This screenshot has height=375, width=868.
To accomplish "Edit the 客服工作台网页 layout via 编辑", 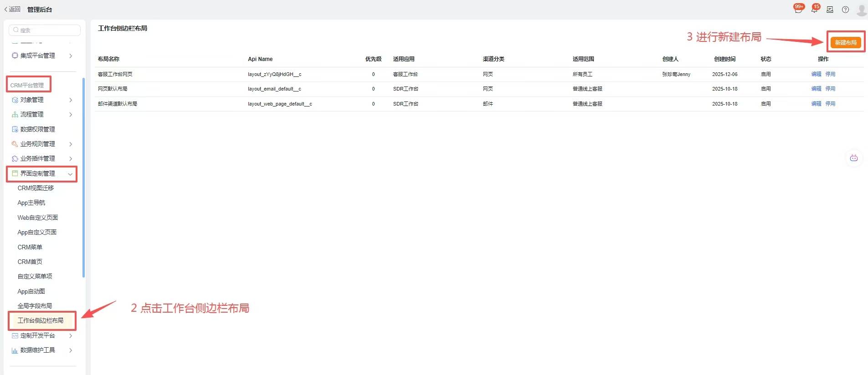I will 816,74.
